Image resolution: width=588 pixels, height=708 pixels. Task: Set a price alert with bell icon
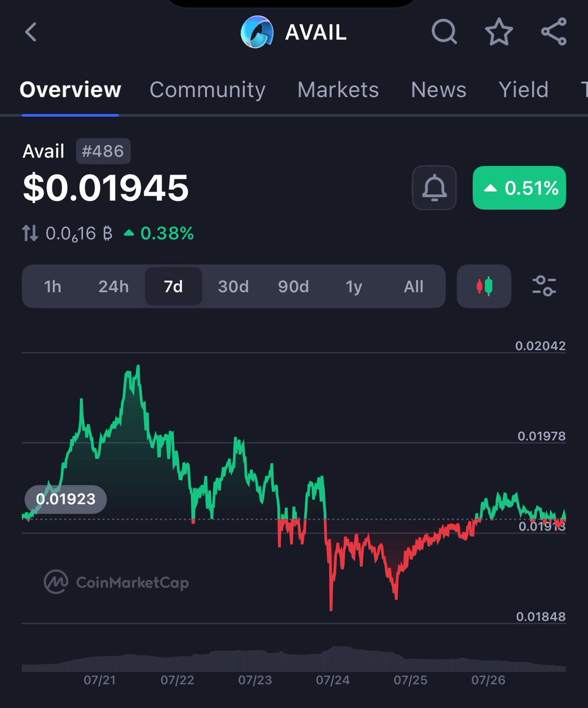pyautogui.click(x=435, y=188)
